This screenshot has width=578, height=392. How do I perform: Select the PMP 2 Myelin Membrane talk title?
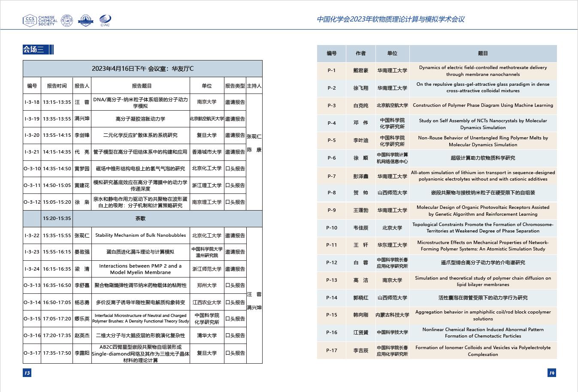pos(141,269)
